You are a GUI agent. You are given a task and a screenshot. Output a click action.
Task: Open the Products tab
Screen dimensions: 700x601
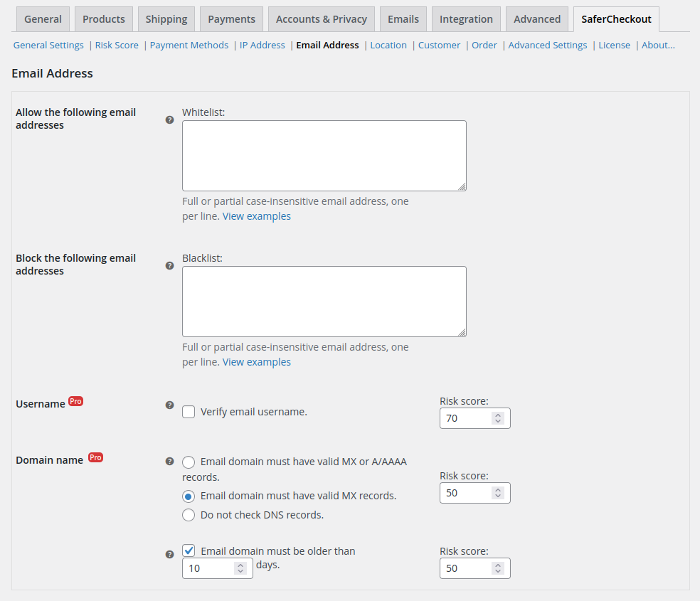pyautogui.click(x=104, y=19)
